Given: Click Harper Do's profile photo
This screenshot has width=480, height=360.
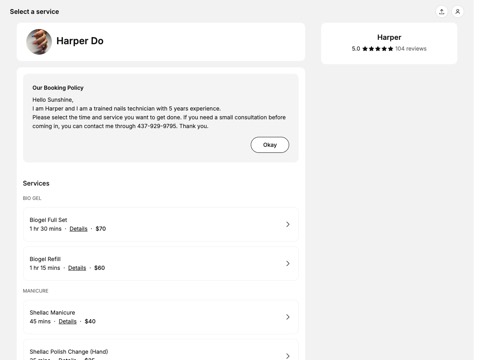Looking at the screenshot, I should pos(39,42).
